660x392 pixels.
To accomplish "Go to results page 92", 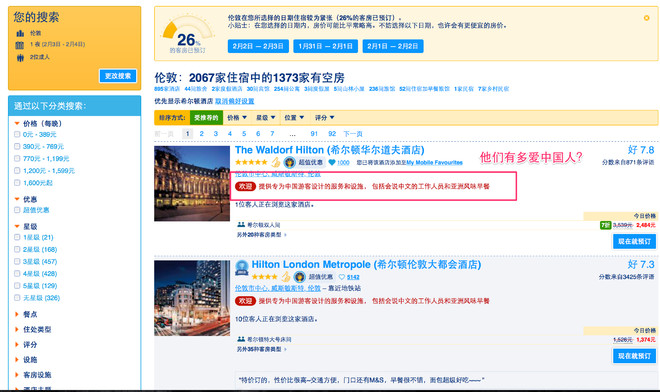I will click(332, 133).
